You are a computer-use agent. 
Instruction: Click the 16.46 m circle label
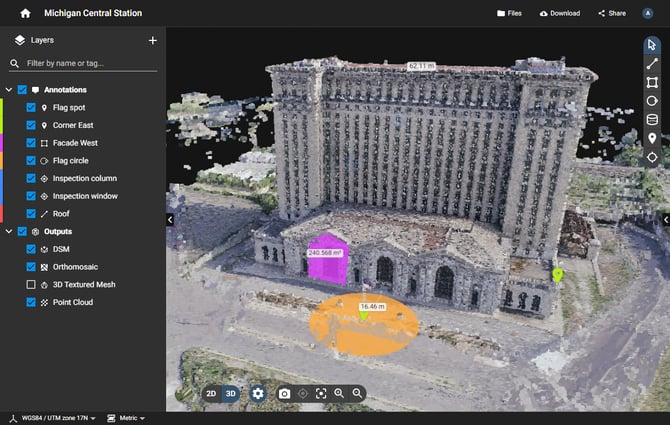tap(373, 307)
